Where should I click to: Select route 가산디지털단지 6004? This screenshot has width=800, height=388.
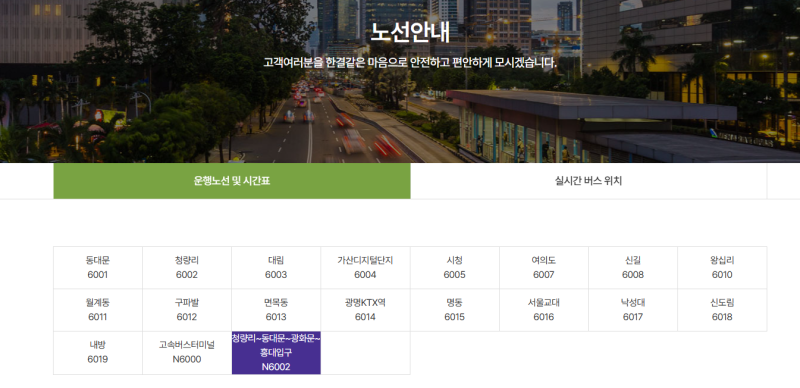365,268
